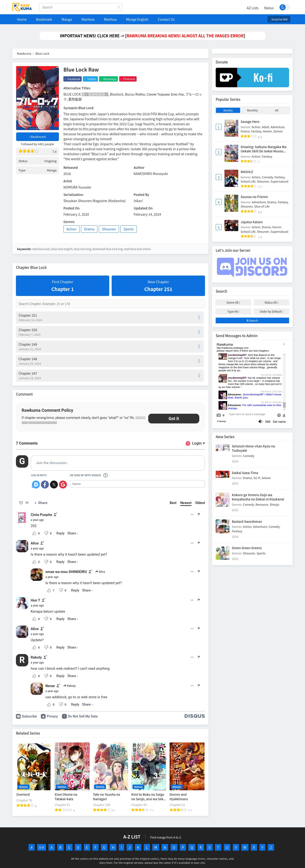Click the camera icon in Chatango chat

219,415
